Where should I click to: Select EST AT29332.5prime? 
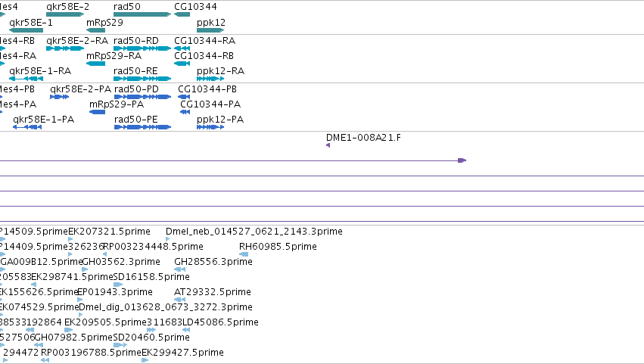pos(179,300)
